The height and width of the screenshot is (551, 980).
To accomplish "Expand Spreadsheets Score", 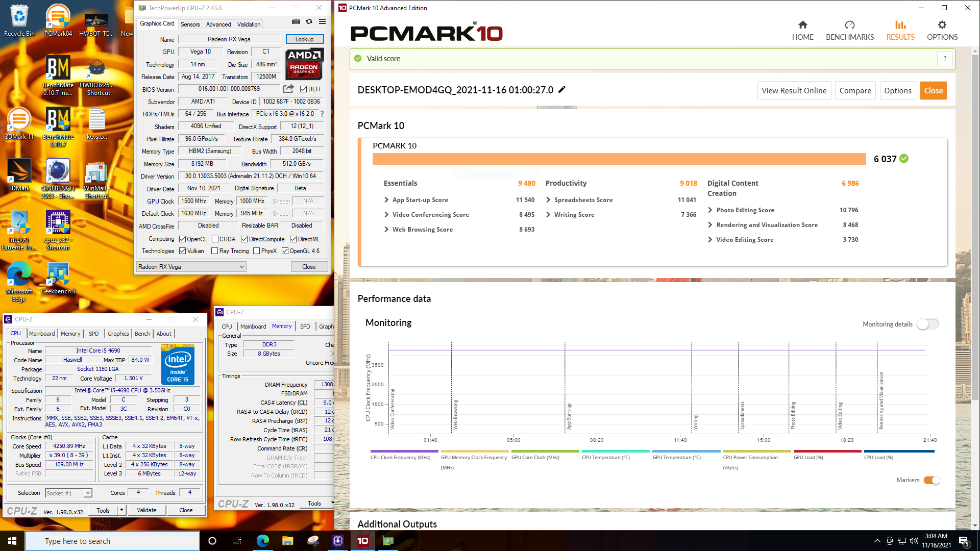I will point(548,200).
